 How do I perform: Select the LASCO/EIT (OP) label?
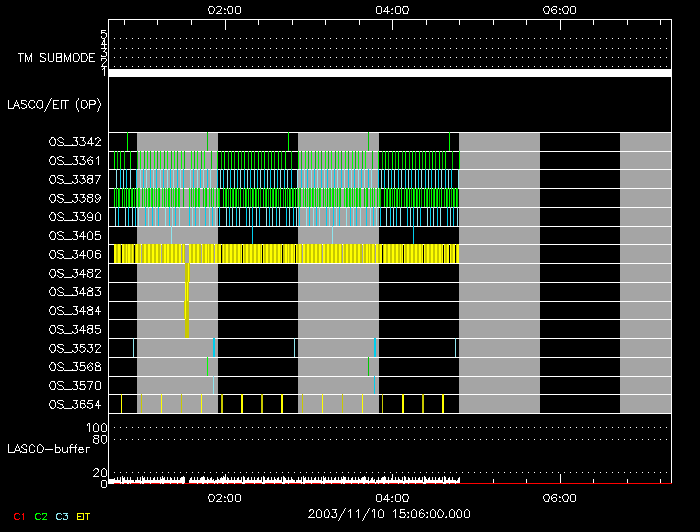(x=54, y=104)
